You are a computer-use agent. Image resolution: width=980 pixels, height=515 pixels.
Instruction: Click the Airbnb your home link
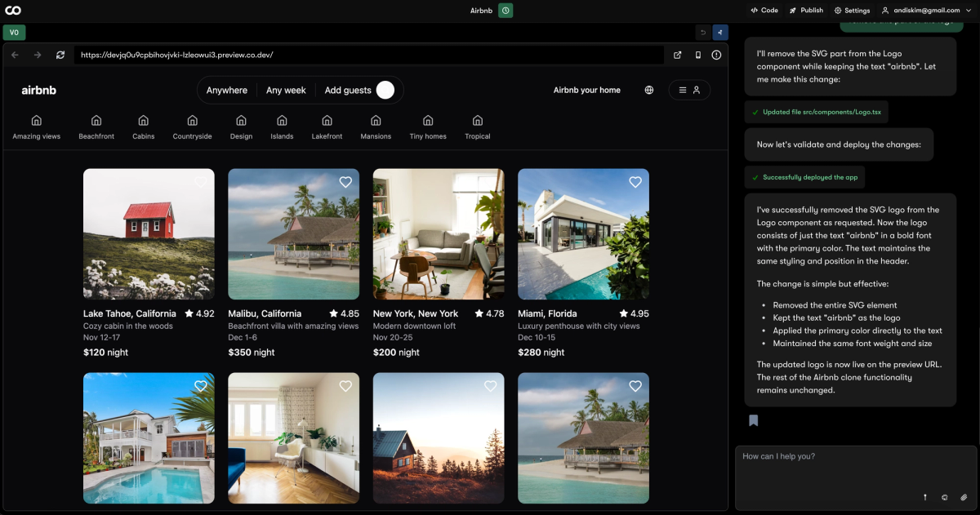586,90
